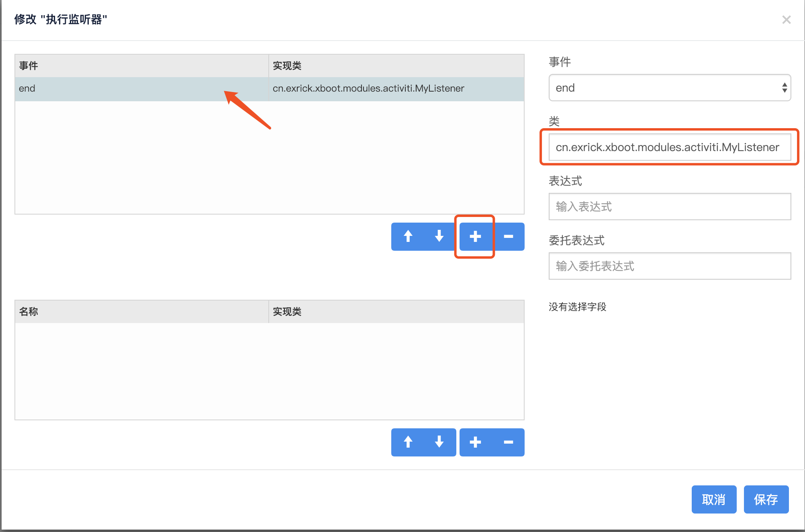Move listener down in upper table
The image size is (805, 532).
coord(439,236)
